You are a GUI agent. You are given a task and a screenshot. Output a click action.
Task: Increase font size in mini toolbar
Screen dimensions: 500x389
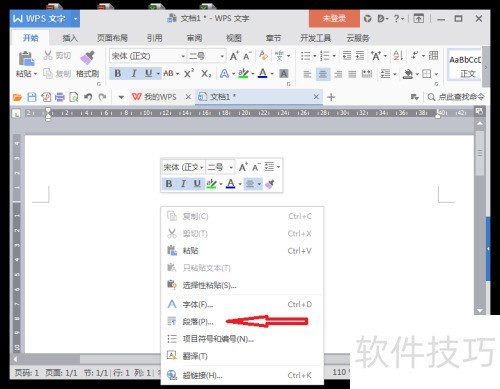point(243,167)
